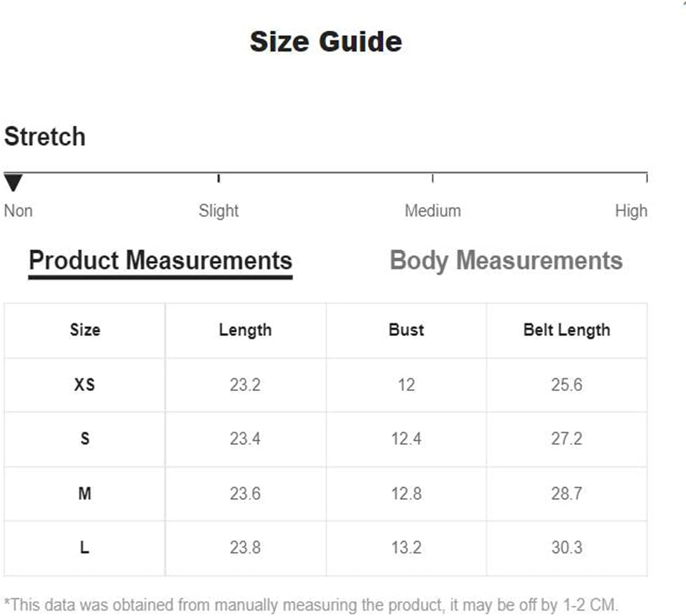Select the High tick on stretch scale
The width and height of the screenshot is (686, 616).
[x=646, y=178]
